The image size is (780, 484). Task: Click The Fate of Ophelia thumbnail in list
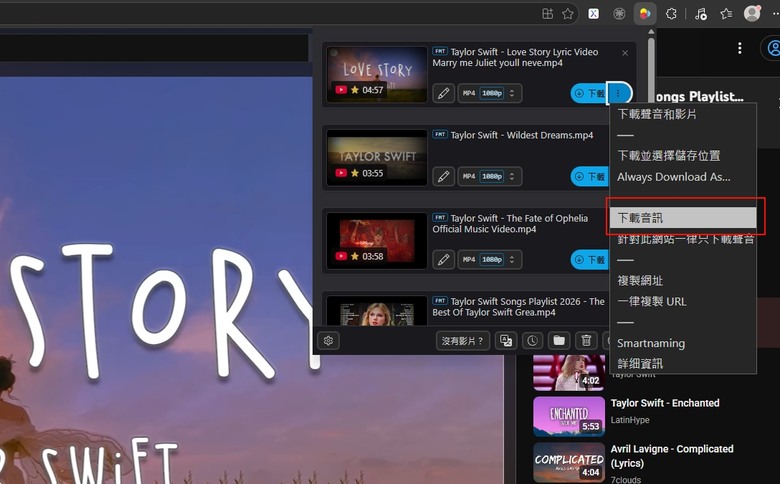click(377, 241)
